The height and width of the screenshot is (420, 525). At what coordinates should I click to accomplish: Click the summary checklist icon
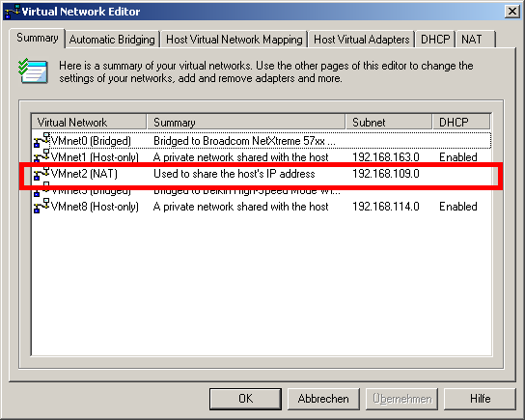[x=33, y=71]
